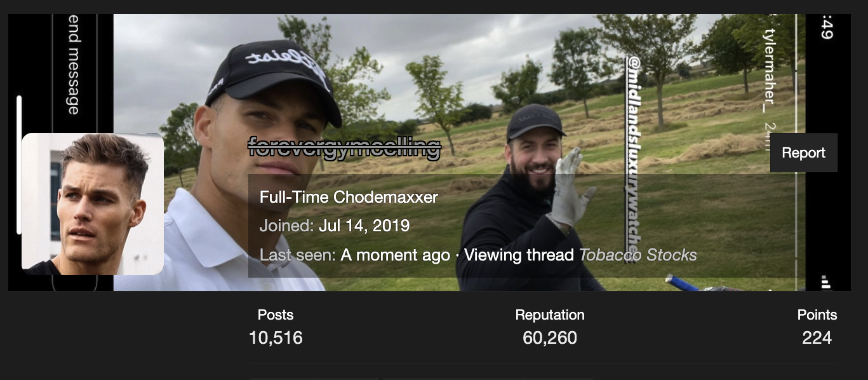
Task: Click the Jul 14, 2019 join date
Action: pos(364,226)
